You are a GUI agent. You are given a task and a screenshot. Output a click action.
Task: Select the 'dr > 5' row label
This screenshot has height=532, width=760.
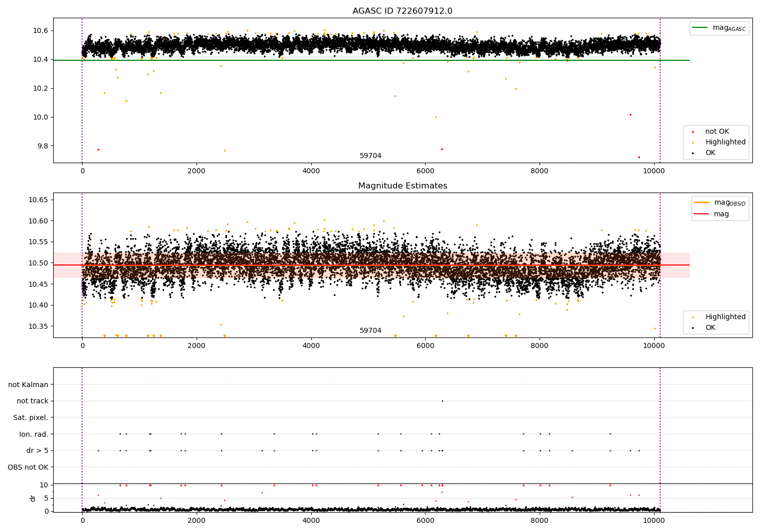coord(37,451)
